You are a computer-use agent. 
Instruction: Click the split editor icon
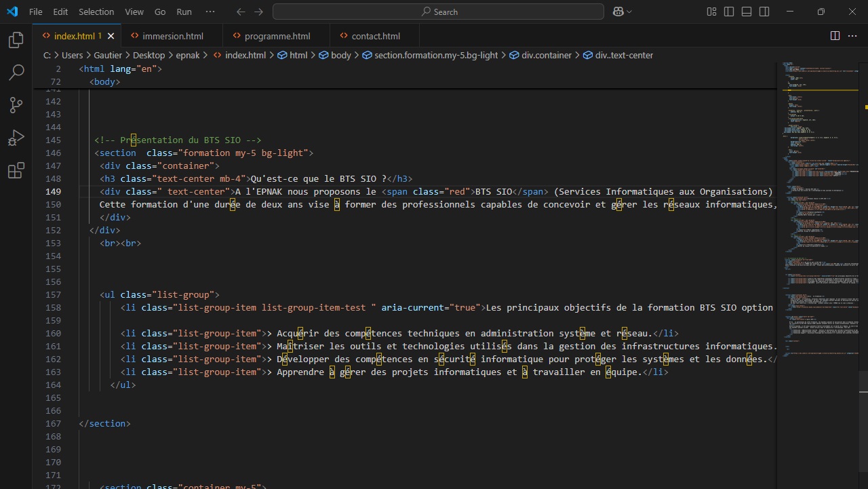click(835, 36)
